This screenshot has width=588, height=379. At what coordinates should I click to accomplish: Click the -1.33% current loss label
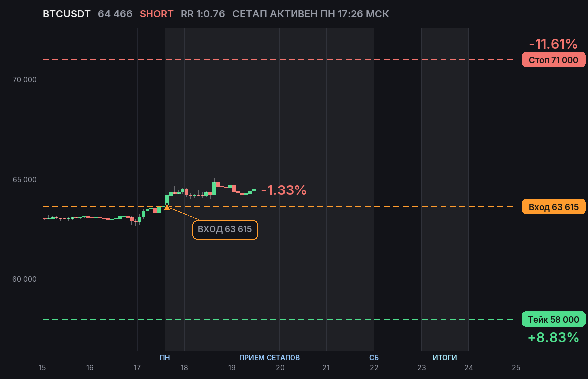point(284,190)
